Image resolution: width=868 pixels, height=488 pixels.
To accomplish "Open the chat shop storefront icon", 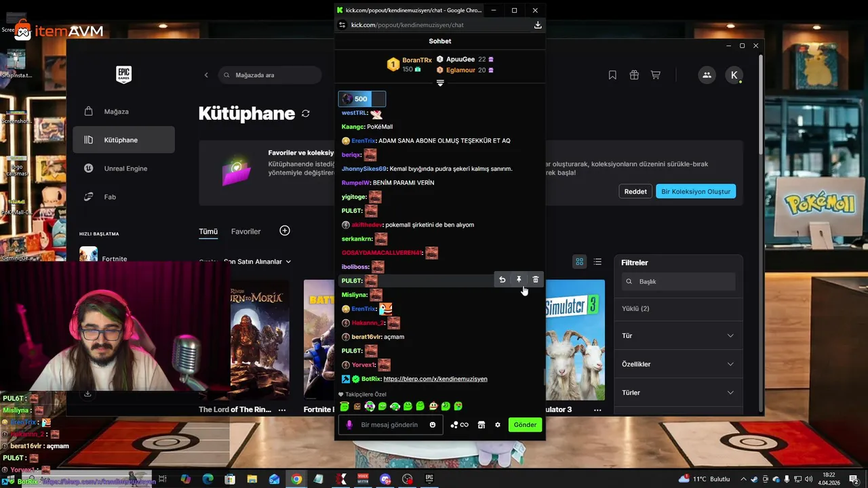I will tap(481, 425).
